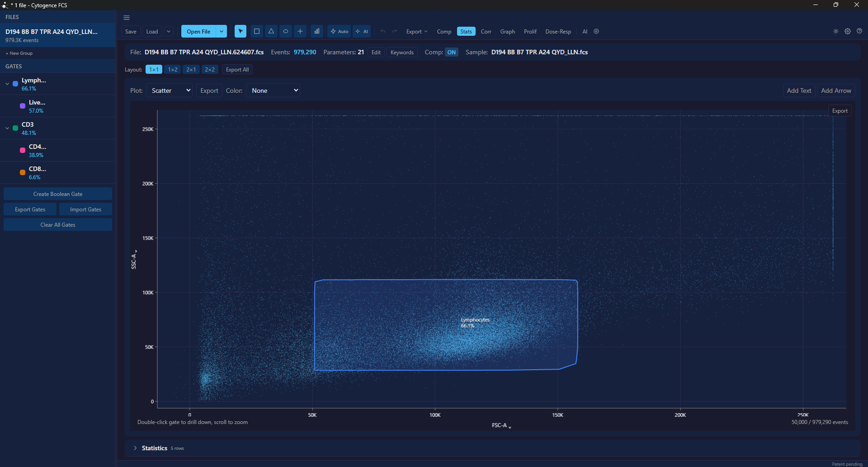Image resolution: width=868 pixels, height=467 pixels.
Task: Choose the rectangle gate tool
Action: coord(257,31)
